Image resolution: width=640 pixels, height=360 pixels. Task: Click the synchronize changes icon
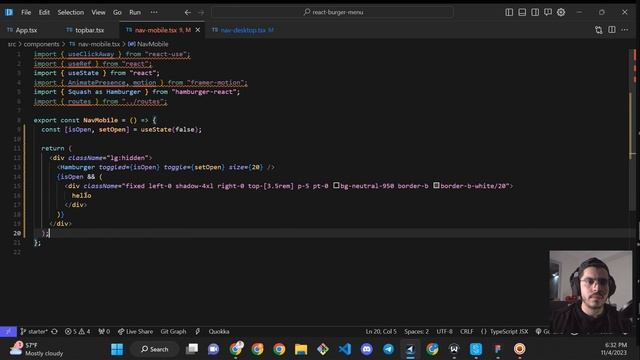pos(54,331)
